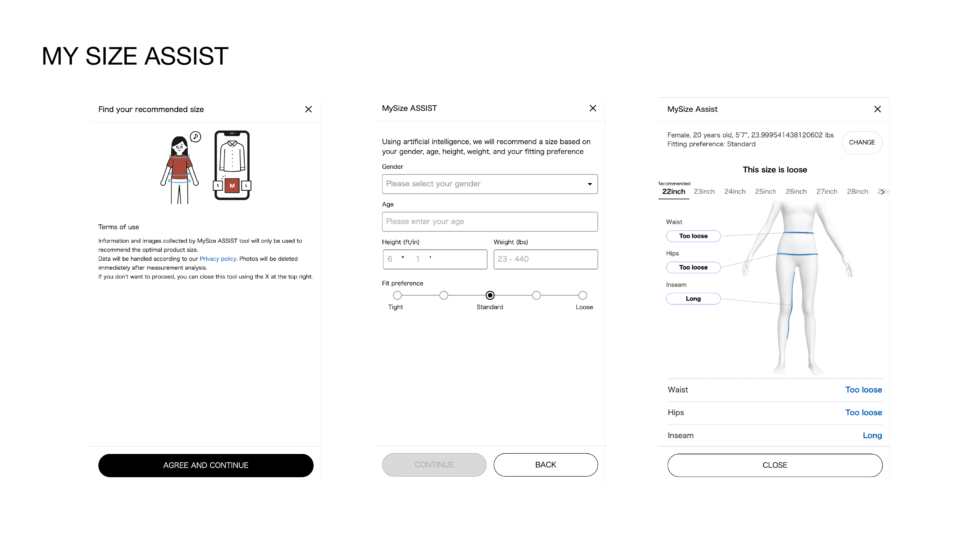Click the Standard label under fit slider
This screenshot has height=551, width=980.
(x=490, y=307)
